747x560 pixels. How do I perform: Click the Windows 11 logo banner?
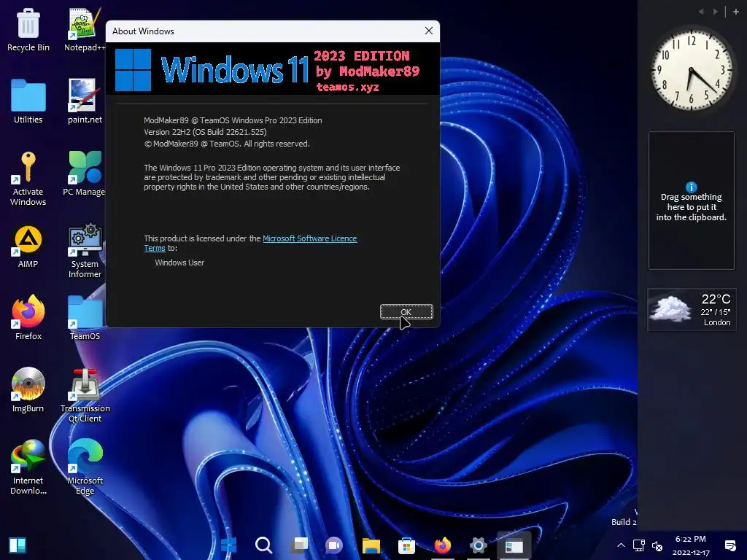[273, 69]
